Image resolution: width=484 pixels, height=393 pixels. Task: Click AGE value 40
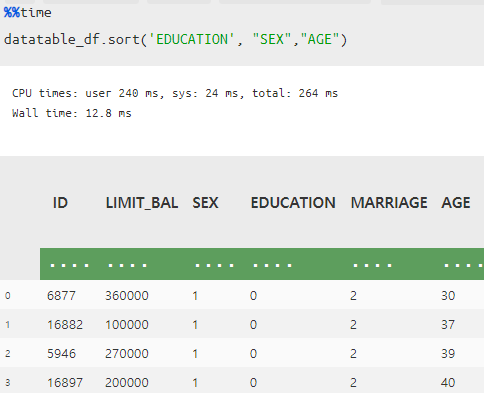point(448,383)
